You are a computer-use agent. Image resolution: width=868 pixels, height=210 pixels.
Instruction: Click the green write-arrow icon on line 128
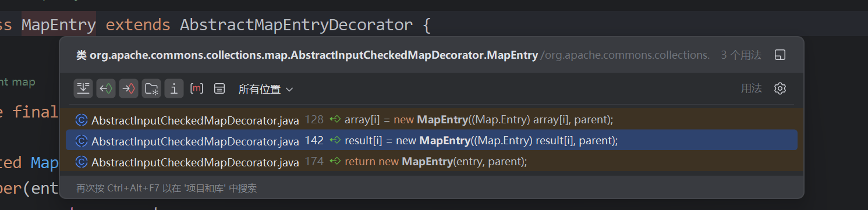(335, 120)
